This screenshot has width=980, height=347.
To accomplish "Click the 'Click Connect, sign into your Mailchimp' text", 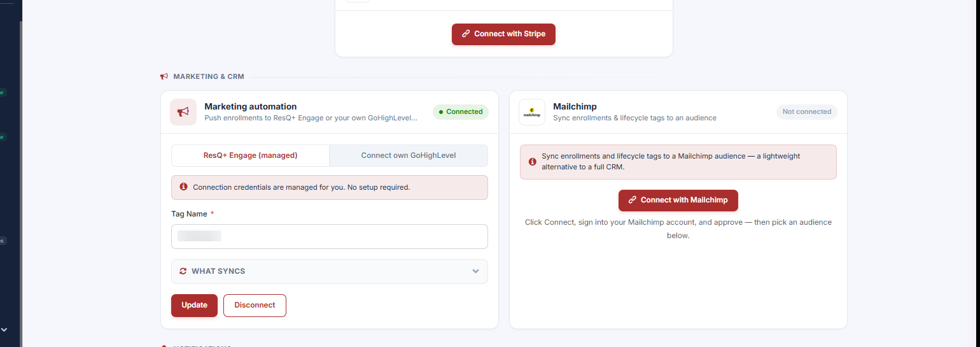I will pos(678,229).
